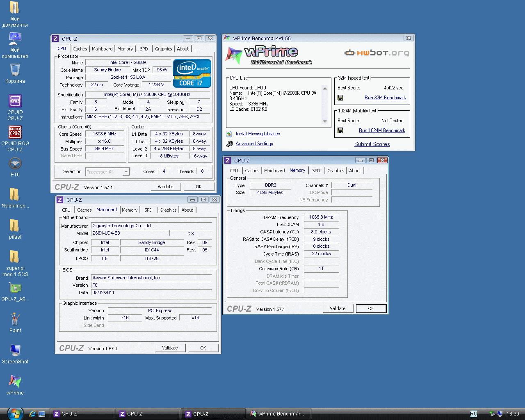This screenshot has width=525, height=420.
Task: Click Install Missing Libraries link
Action: [258, 134]
